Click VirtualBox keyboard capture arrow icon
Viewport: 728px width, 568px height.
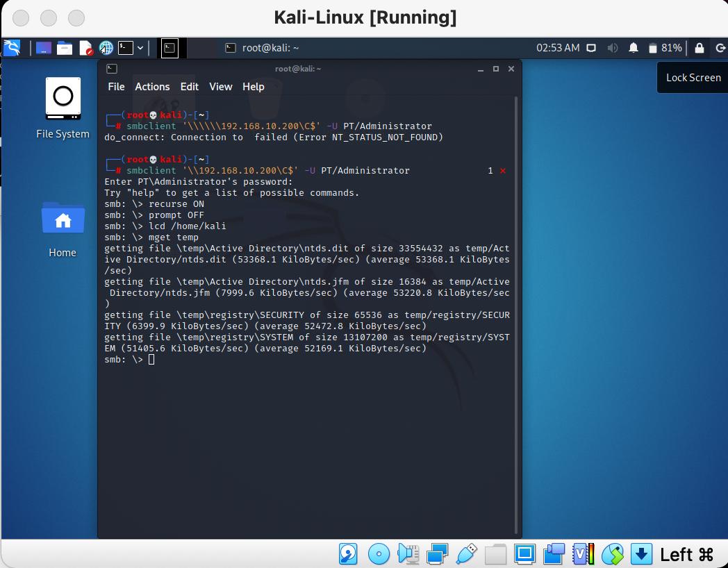642,553
